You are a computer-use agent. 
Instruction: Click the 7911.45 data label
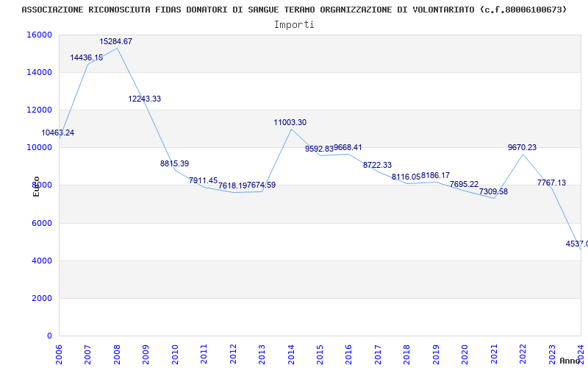point(204,180)
